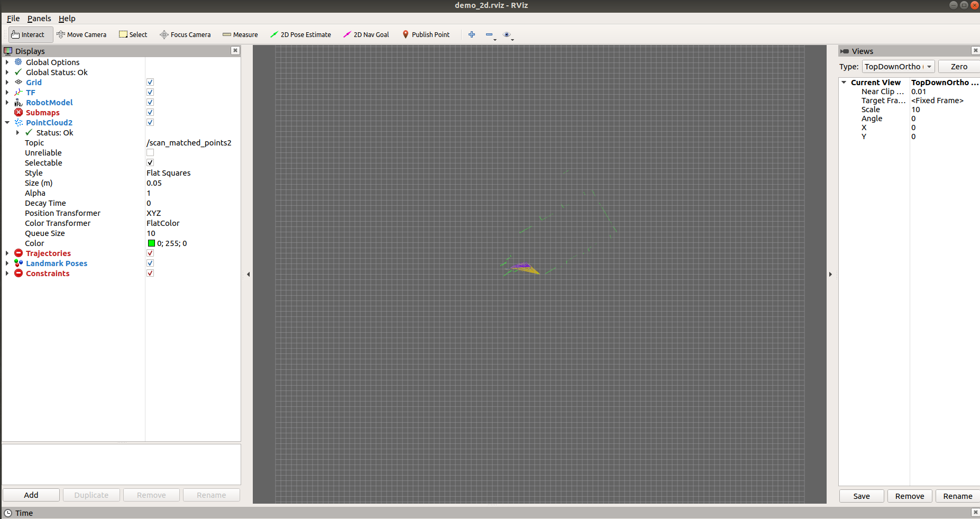Screen dimensions: 980x519
Task: Expand the Global Options row
Action: coord(7,62)
